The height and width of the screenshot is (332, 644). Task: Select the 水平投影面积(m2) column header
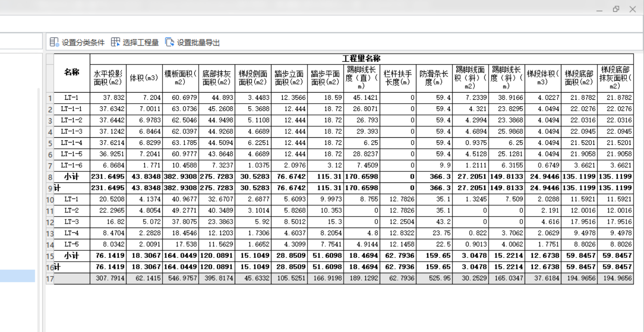(108, 78)
